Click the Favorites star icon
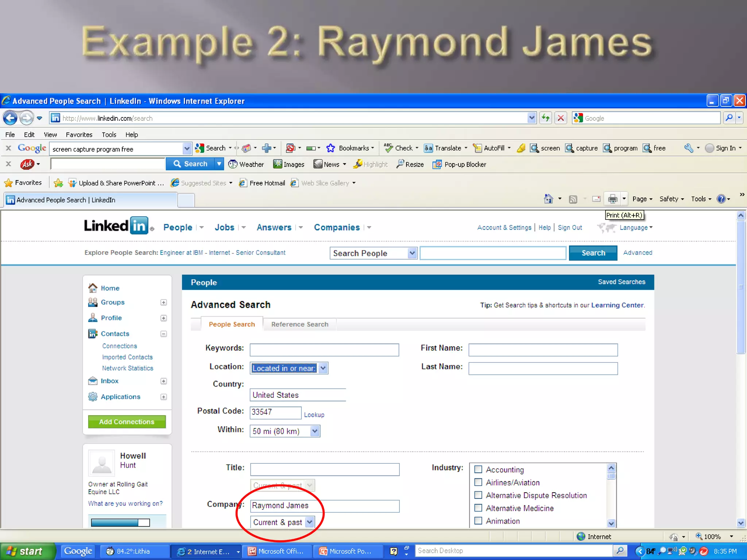The image size is (747, 560). [8, 183]
